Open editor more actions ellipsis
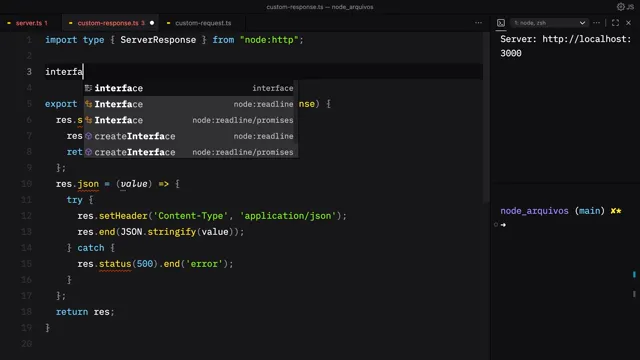Viewport: 640px width, 360px height. pos(478,23)
